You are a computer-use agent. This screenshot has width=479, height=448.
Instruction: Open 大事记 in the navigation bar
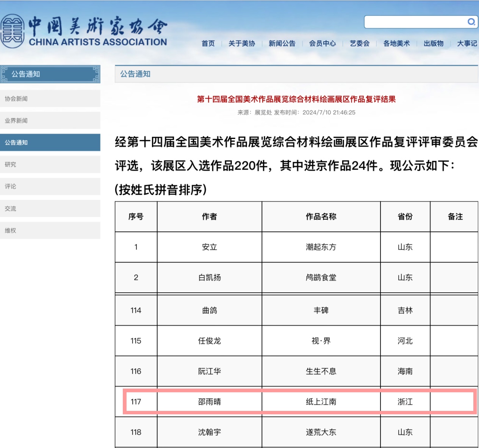click(x=467, y=44)
